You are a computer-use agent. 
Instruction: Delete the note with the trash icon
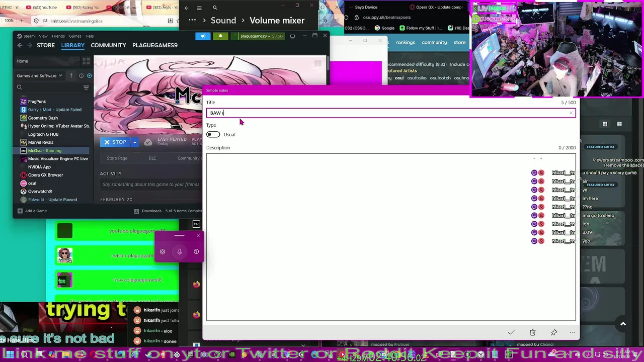click(x=532, y=332)
